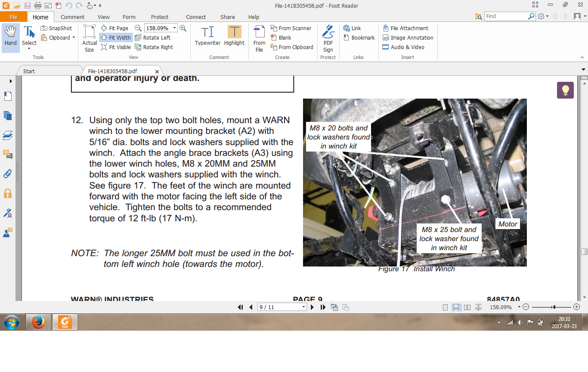Switch to the Protect ribbon tab
This screenshot has width=588, height=372.
click(160, 17)
